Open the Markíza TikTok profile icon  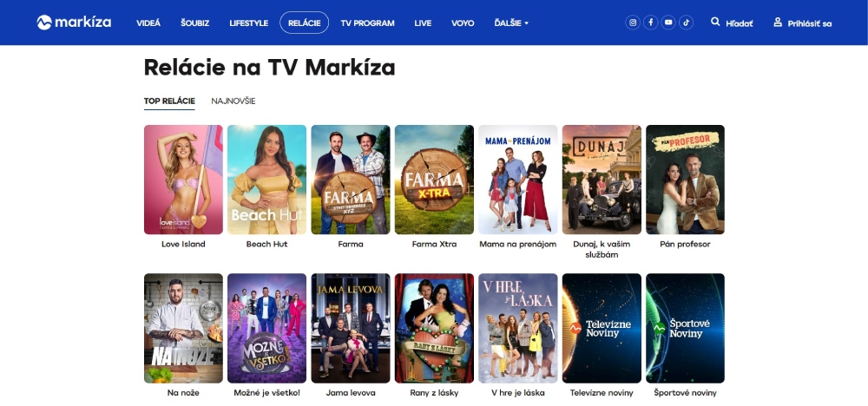click(x=686, y=23)
